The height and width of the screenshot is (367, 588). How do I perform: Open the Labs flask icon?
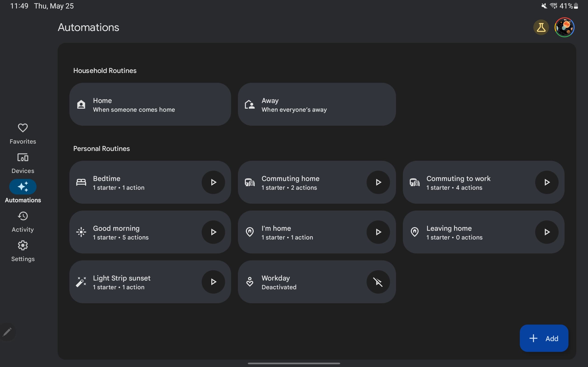click(541, 28)
